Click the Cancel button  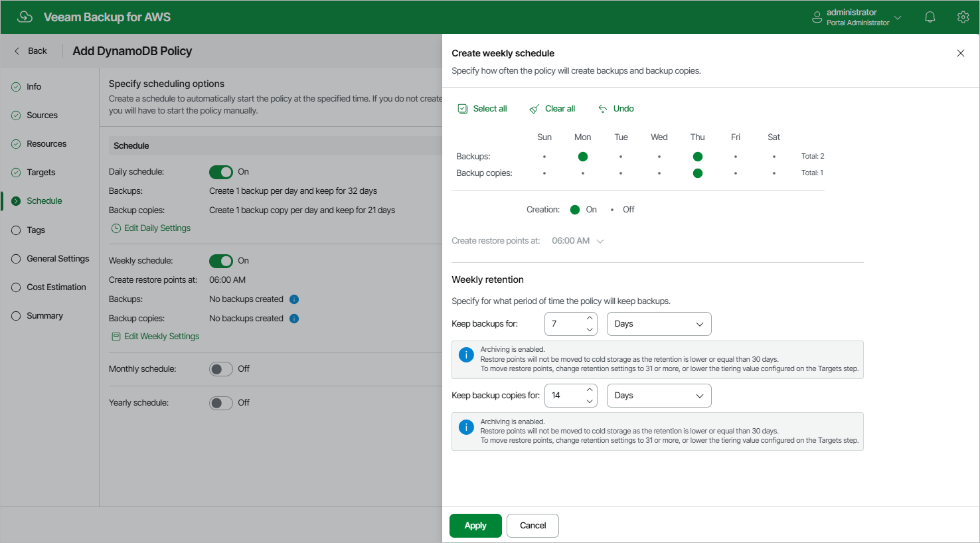532,526
